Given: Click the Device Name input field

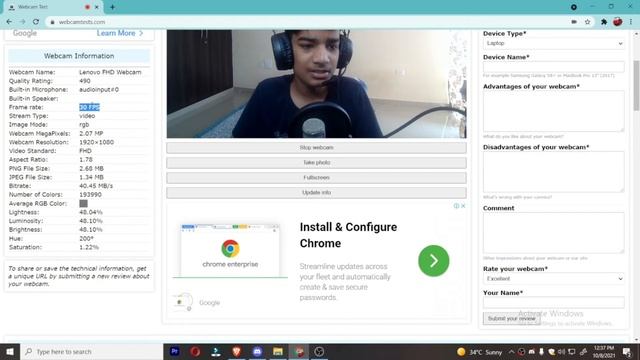Looking at the screenshot, I should click(553, 67).
